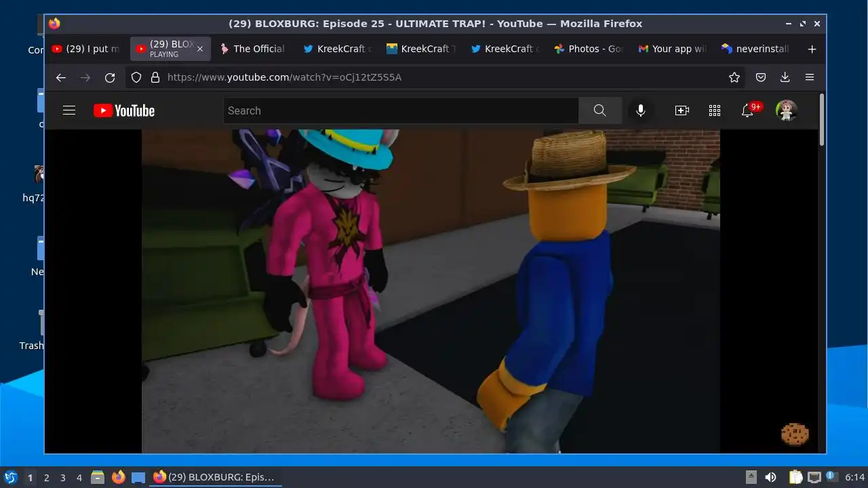Open the yellow-icon 'KreekCraft T' tab
The height and width of the screenshot is (488, 868).
pyautogui.click(x=420, y=49)
